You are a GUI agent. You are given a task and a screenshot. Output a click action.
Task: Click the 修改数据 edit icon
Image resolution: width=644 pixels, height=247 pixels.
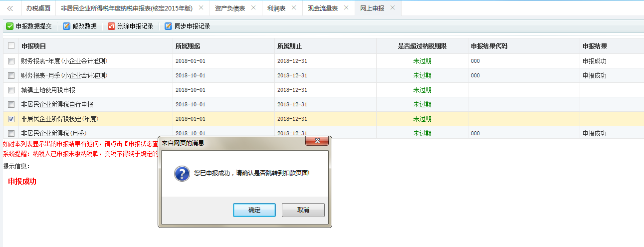(66, 26)
